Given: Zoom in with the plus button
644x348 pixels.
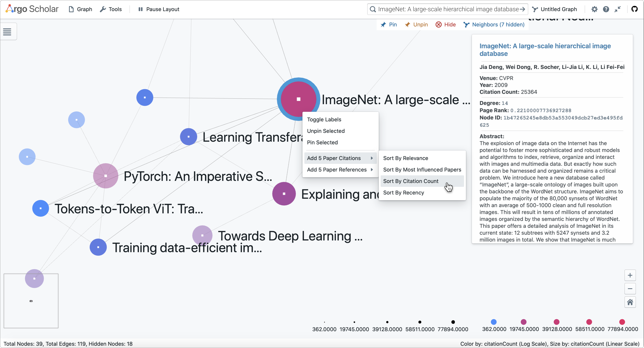Looking at the screenshot, I should point(630,275).
